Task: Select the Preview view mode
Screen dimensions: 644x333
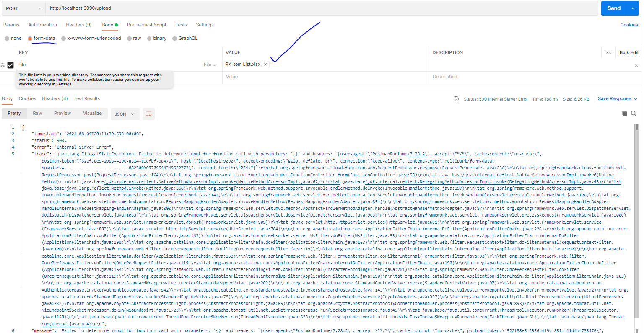Action: (x=62, y=114)
